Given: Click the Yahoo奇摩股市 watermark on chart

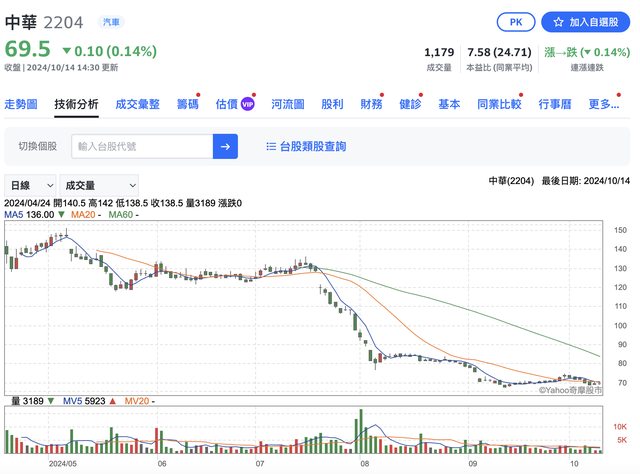Looking at the screenshot, I should [x=570, y=391].
